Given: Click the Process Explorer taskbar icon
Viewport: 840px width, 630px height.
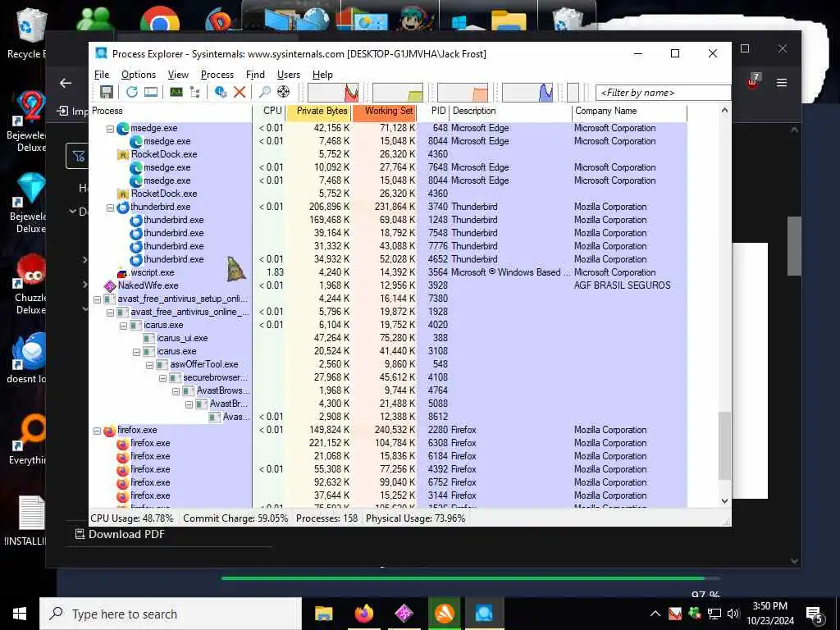Looking at the screenshot, I should [x=484, y=614].
